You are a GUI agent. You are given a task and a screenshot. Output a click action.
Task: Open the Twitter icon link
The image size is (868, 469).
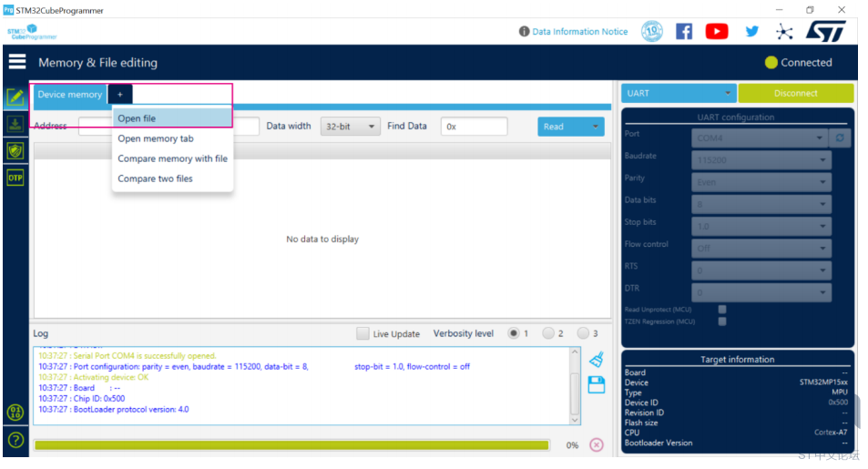click(751, 32)
